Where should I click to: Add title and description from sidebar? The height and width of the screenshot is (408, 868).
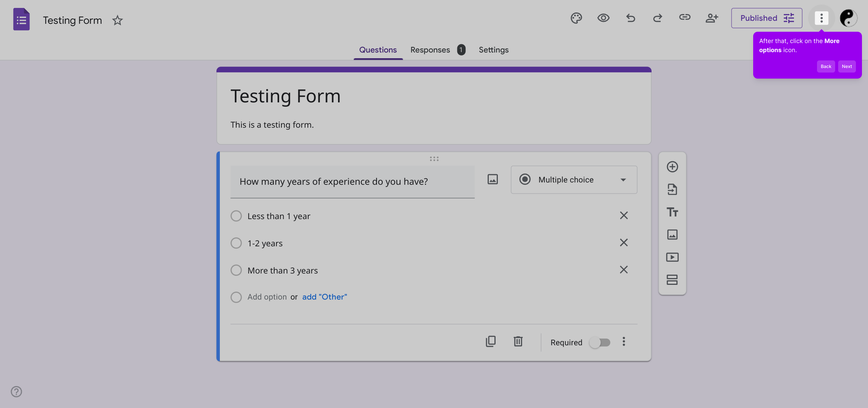pos(672,212)
